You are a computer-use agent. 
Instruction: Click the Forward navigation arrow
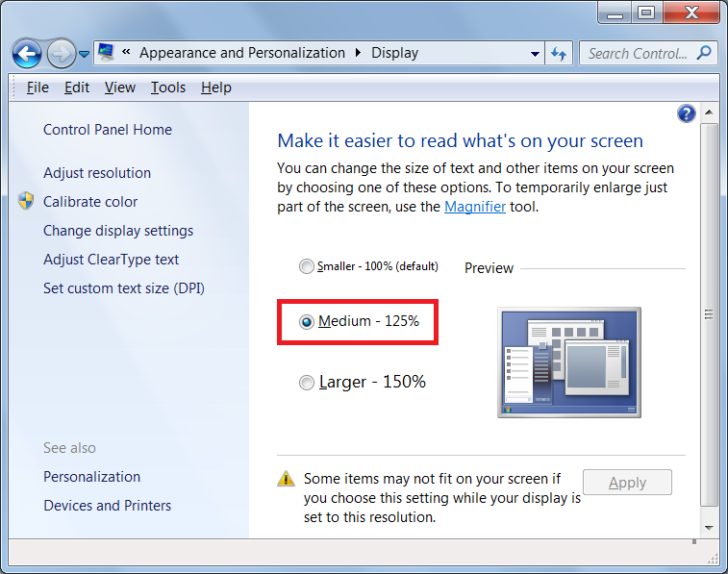click(x=62, y=54)
